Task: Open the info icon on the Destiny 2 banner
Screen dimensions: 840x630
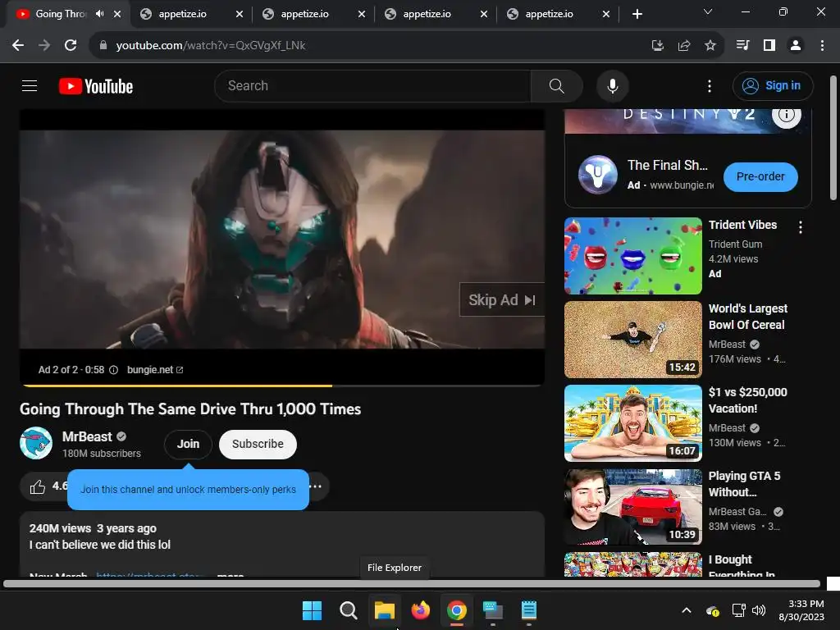Action: coord(787,115)
